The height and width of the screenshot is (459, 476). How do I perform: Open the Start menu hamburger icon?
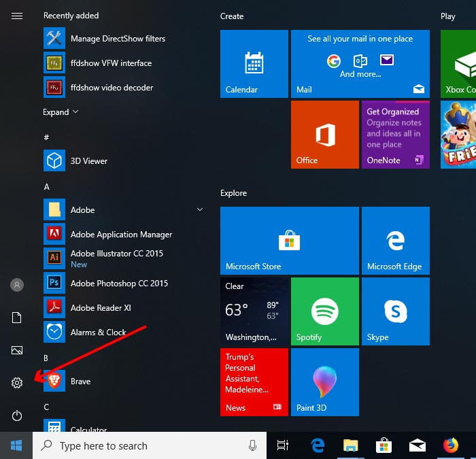[x=17, y=16]
